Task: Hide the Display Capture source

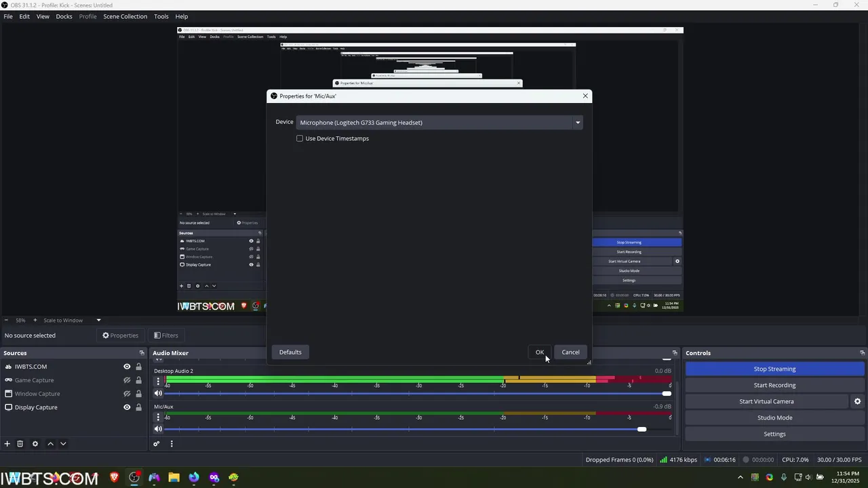Action: 127,407
